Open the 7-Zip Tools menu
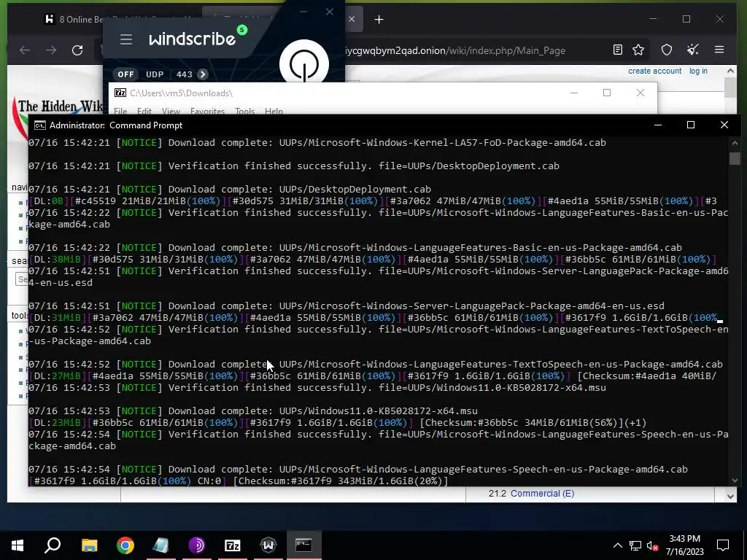Viewport: 747px width, 560px height. point(244,111)
